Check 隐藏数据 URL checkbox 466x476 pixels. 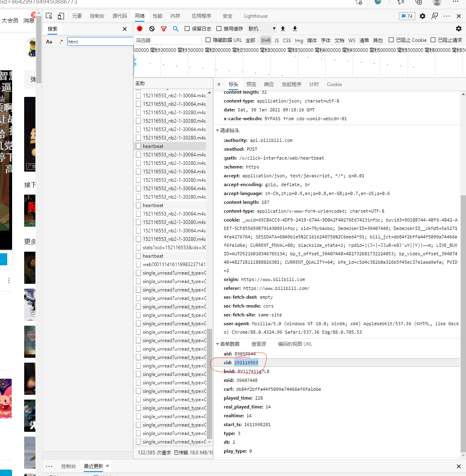tap(208, 40)
